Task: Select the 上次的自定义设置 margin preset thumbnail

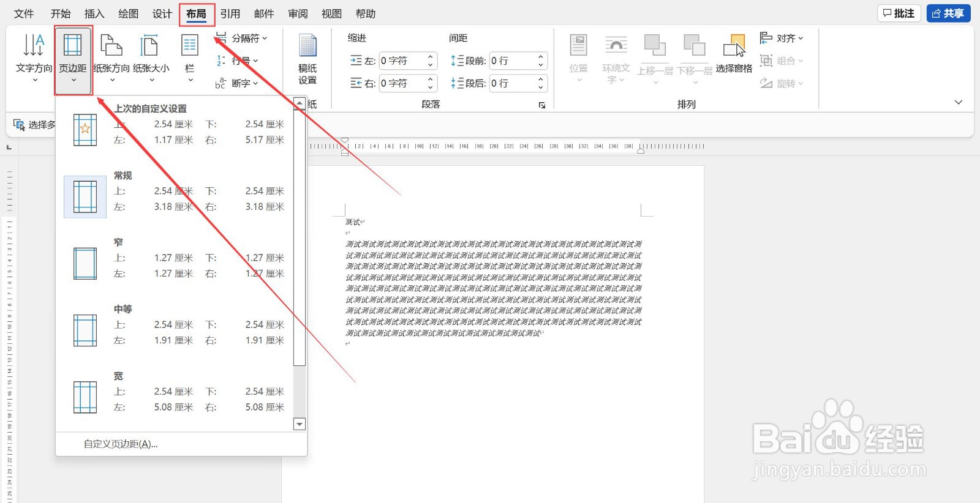Action: (85, 130)
